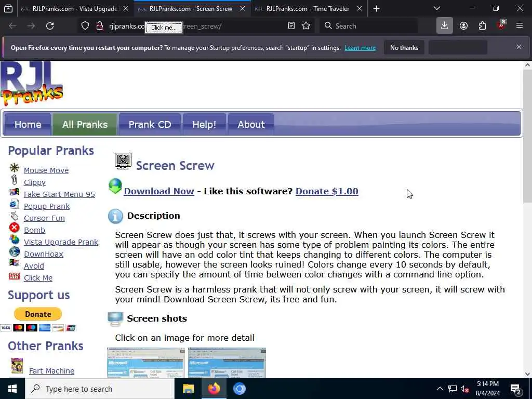Click the taskbar search box
532x399 pixels.
coord(100,389)
